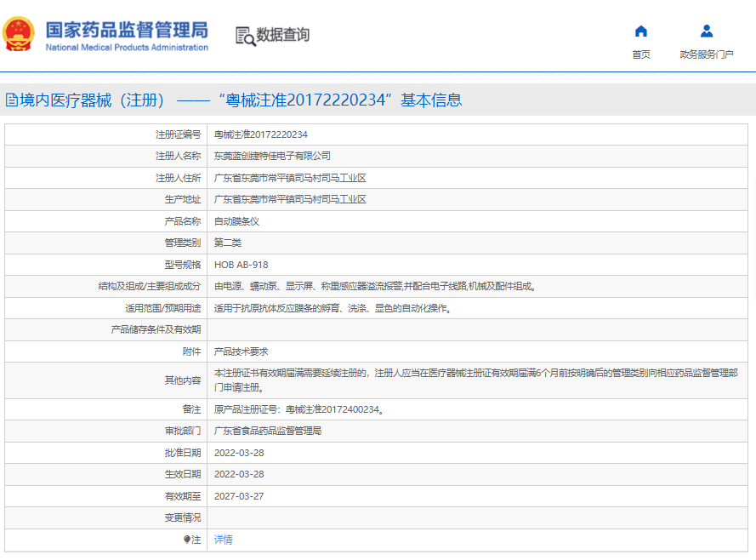This screenshot has height=560, width=756.
Task: Select remark 原产品注册证号 text
Action: [x=299, y=409]
